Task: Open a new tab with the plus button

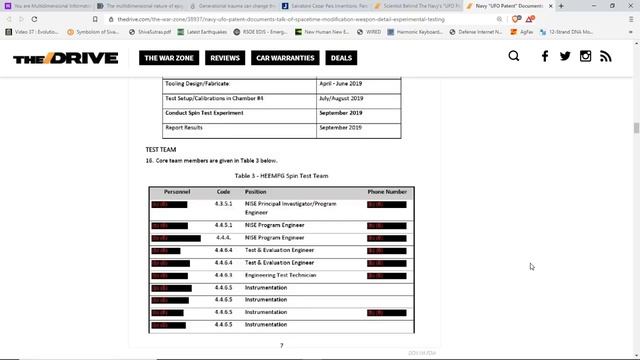Action: click(561, 6)
